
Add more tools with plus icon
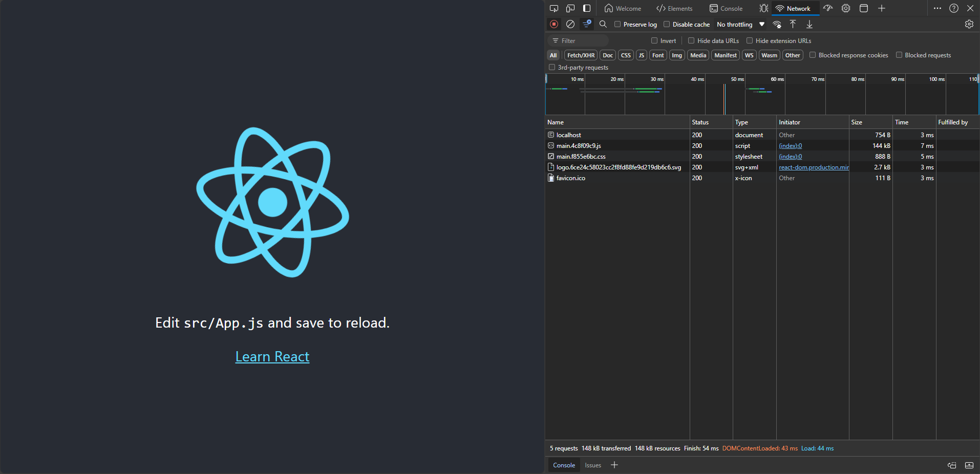(882, 8)
